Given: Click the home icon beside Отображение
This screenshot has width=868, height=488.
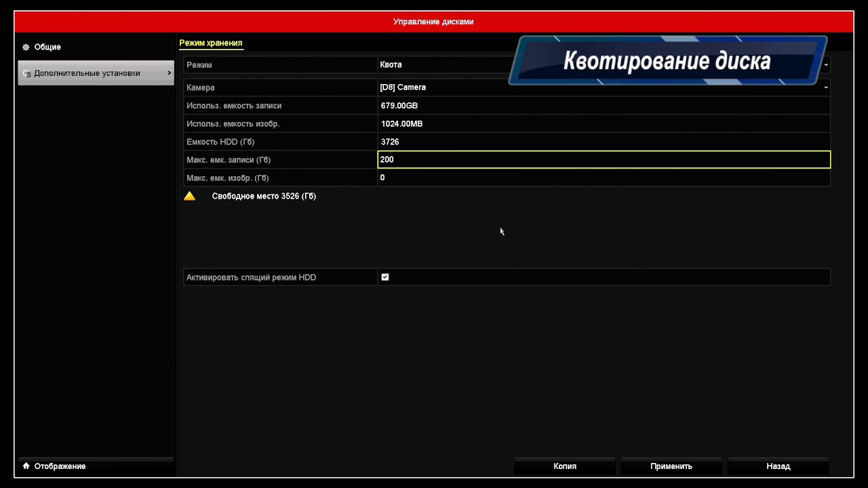Looking at the screenshot, I should (x=26, y=466).
